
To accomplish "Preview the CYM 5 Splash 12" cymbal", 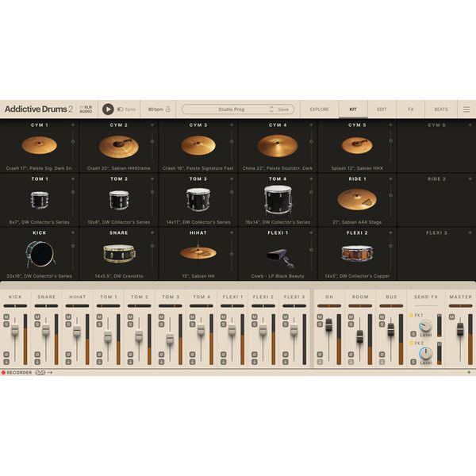I will click(357, 145).
